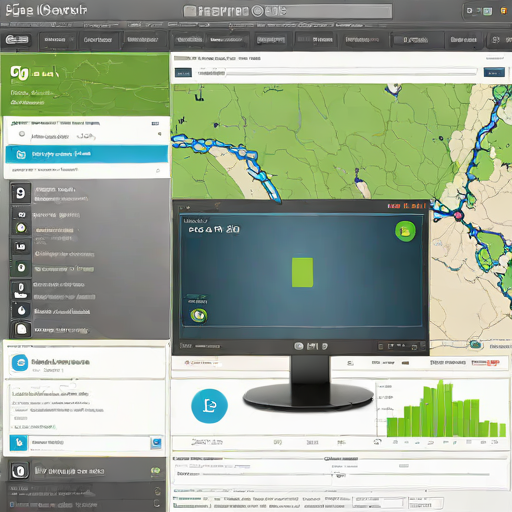Screen dimensions: 512x512
Task: Select the water droplet icon in the left sidebar
Action: 21,310
